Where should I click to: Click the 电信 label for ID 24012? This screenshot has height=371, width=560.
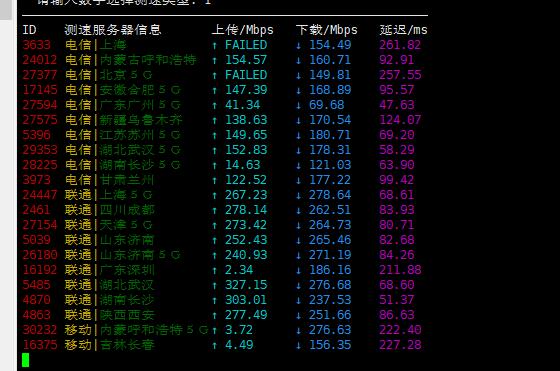(x=78, y=60)
